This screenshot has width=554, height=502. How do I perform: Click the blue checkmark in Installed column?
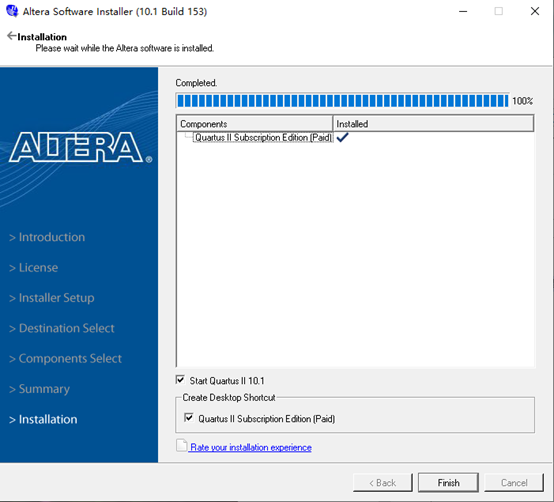pos(342,137)
